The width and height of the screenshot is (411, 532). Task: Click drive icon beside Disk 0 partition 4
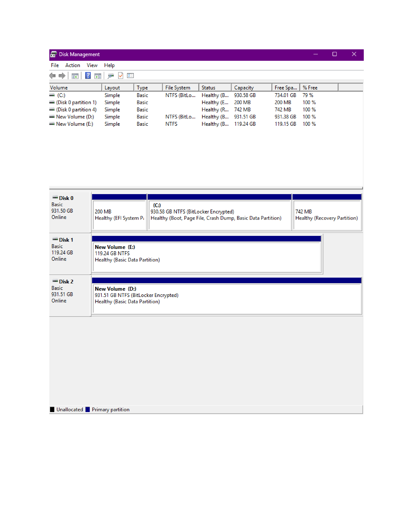[x=52, y=110]
